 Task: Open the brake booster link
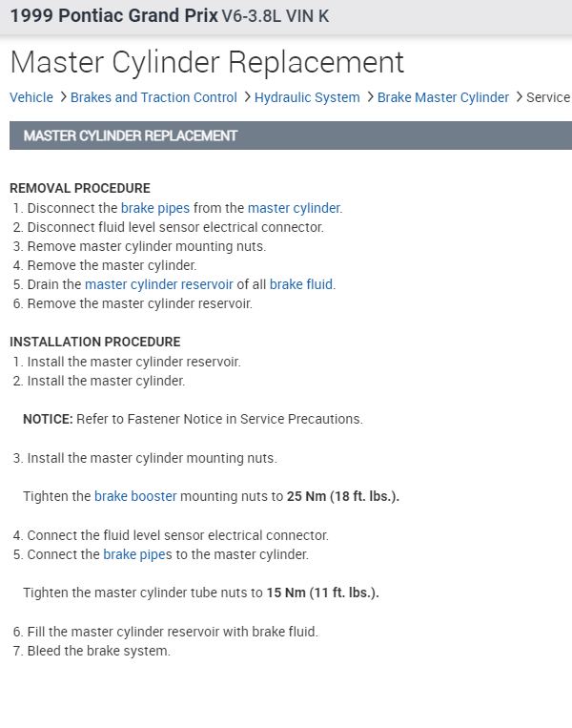pyautogui.click(x=135, y=496)
